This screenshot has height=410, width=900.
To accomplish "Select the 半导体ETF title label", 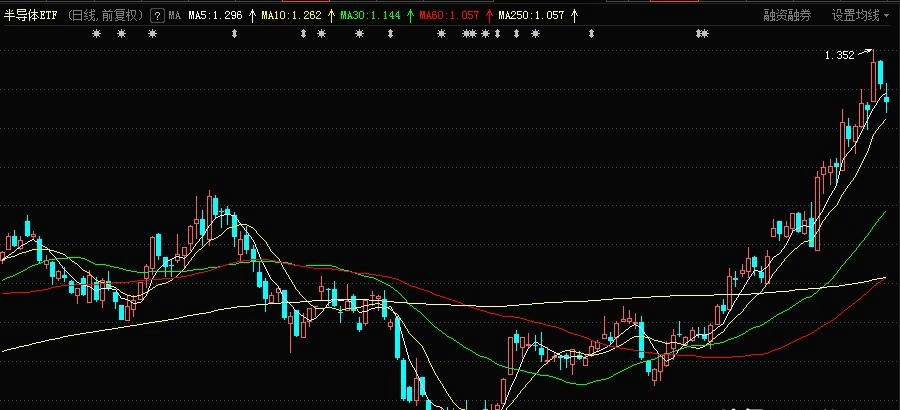I will tap(30, 16).
